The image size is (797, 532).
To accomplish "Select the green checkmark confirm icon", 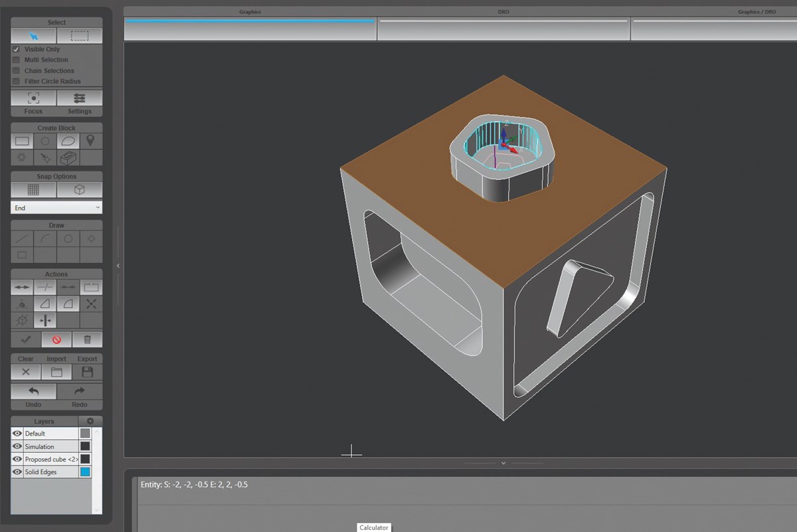I will pos(27,339).
